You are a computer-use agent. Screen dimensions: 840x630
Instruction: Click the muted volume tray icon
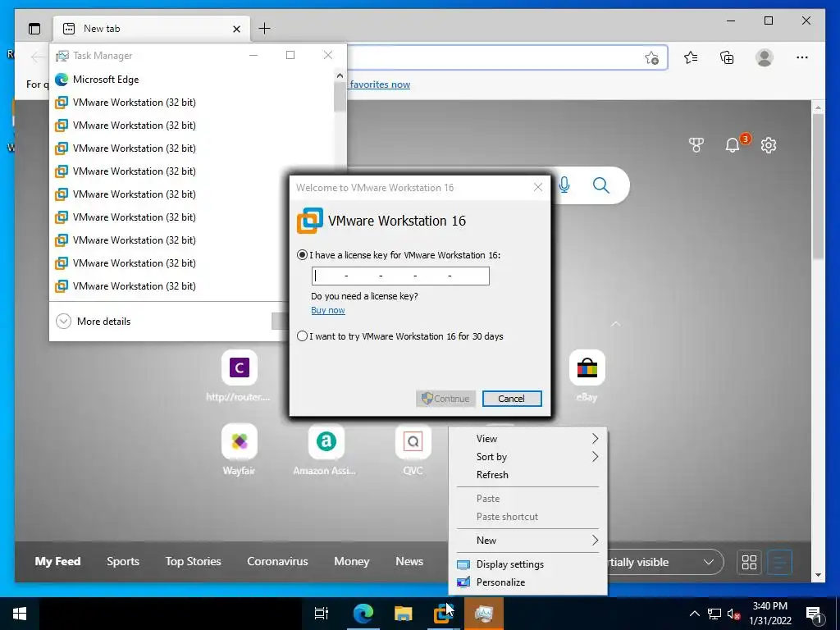pos(733,614)
